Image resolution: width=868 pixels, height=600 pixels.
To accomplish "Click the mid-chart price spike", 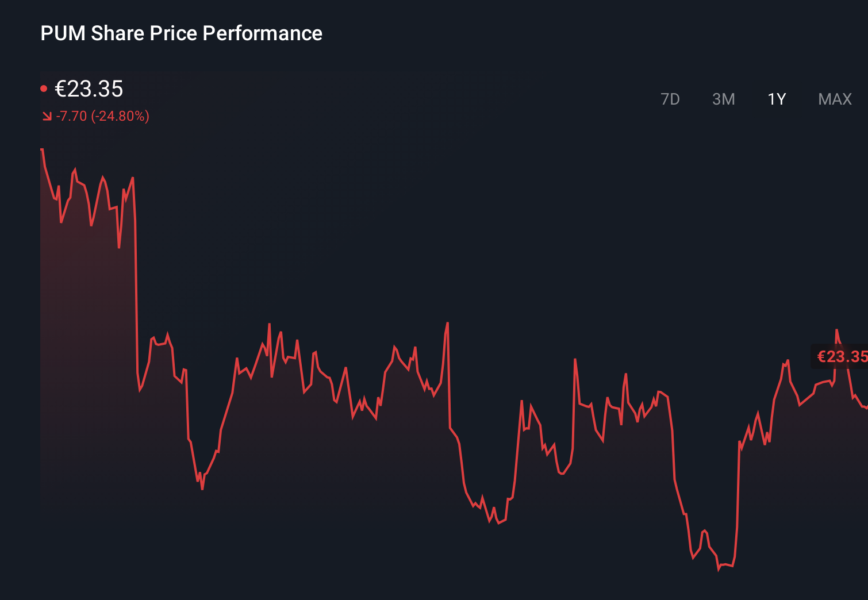I will pos(448,325).
